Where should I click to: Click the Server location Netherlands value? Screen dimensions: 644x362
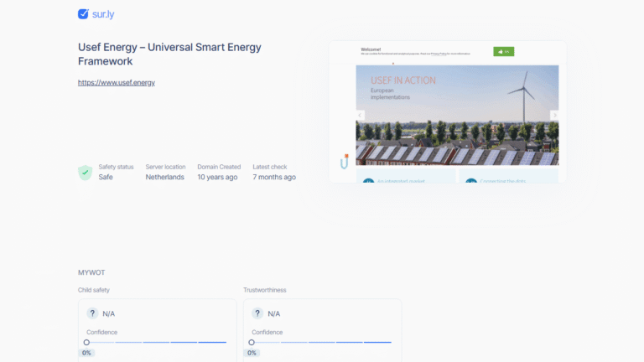pos(164,178)
